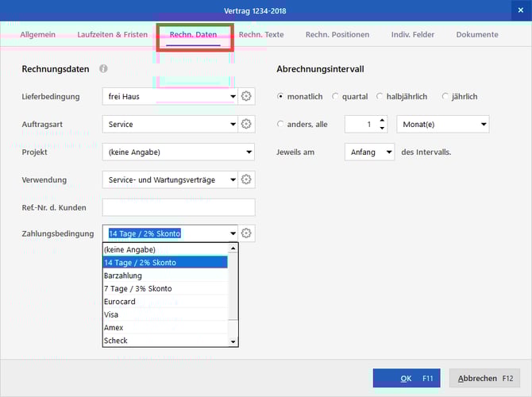
Task: Choose the quartal billing interval
Action: (335, 97)
